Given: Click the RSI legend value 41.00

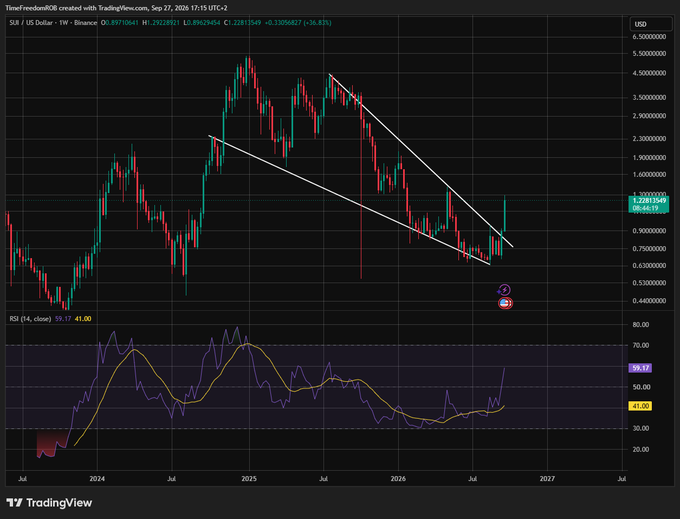Looking at the screenshot, I should point(83,319).
